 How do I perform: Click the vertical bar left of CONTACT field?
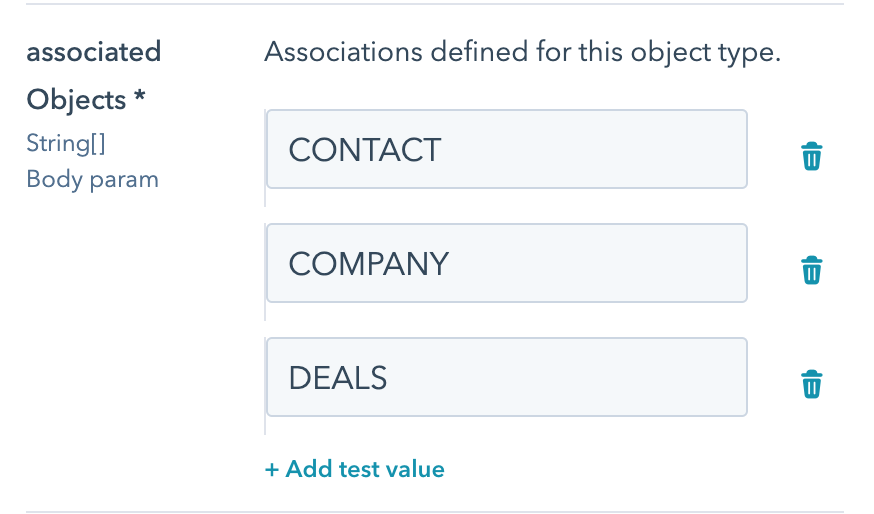tap(265, 160)
